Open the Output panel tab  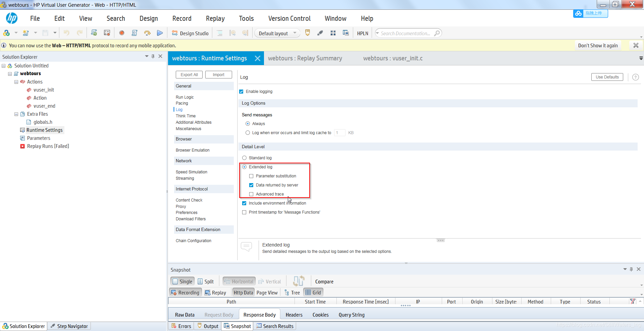(x=208, y=326)
